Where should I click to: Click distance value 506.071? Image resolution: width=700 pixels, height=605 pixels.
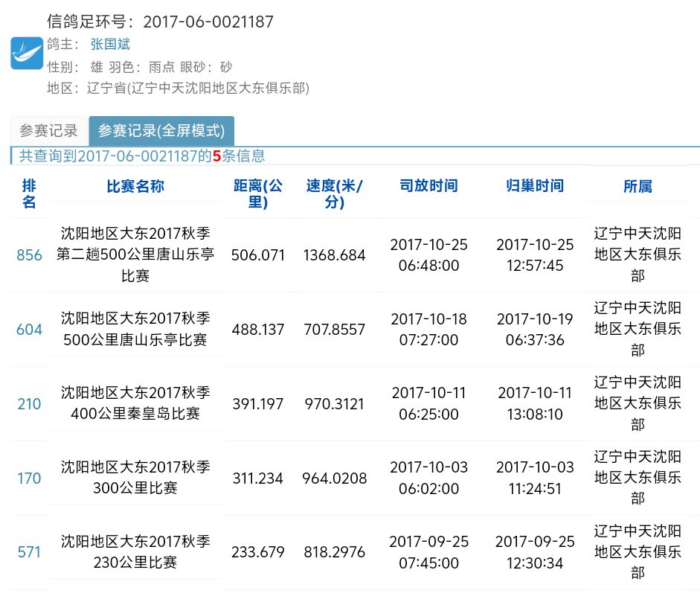point(258,255)
